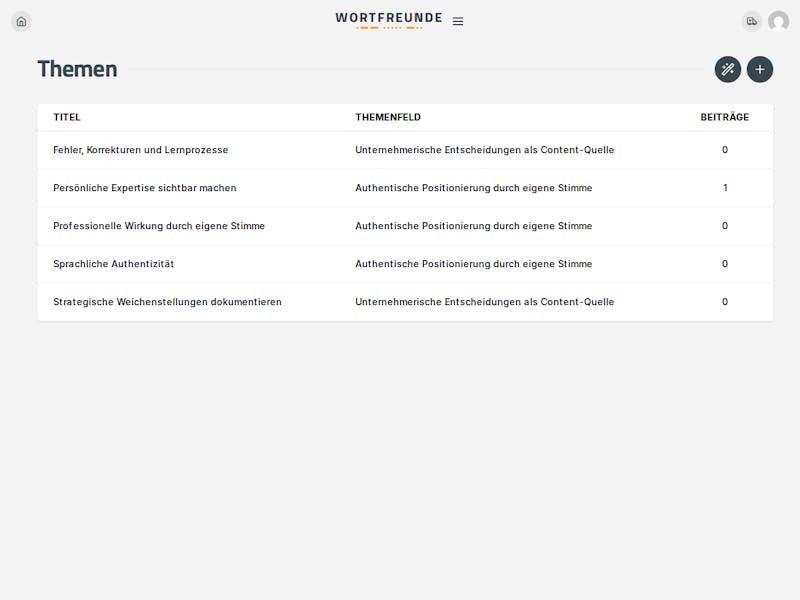The image size is (800, 600).
Task: Click Themenfeld cell in Persönliche Expertise row
Action: 473,188
